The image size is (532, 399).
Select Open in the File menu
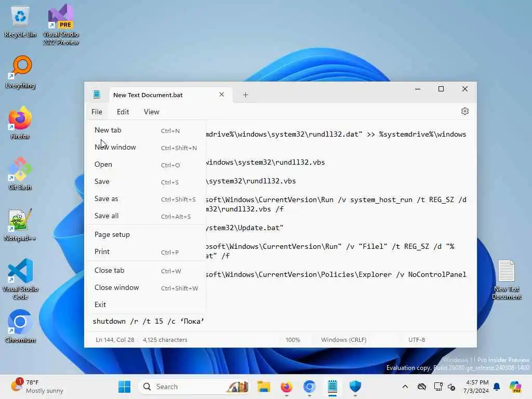[x=146, y=165]
